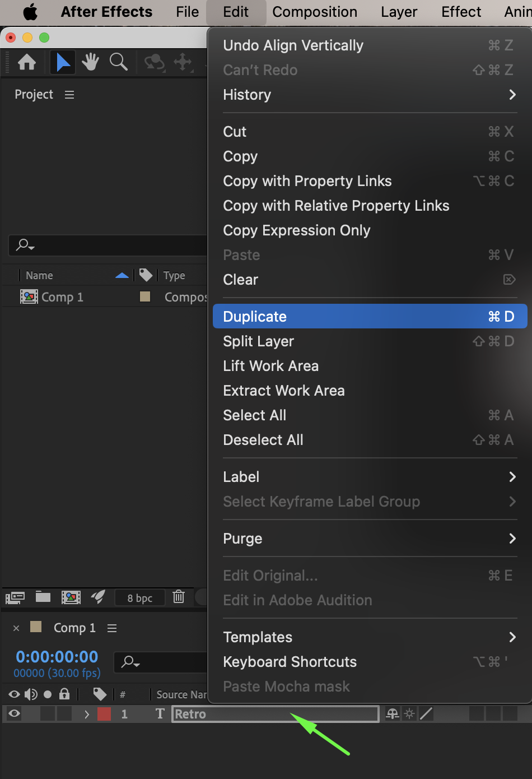Click the 8 bpc color depth button
This screenshot has width=532, height=779.
point(140,598)
